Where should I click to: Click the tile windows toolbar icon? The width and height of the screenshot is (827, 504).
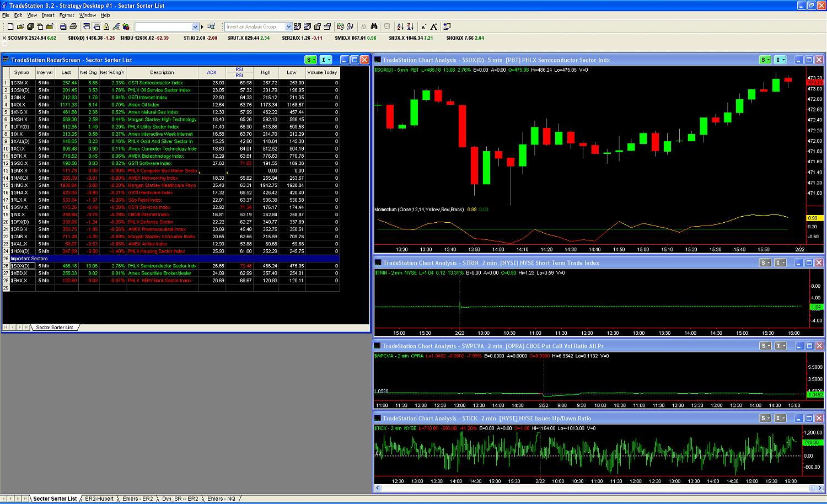96,26
